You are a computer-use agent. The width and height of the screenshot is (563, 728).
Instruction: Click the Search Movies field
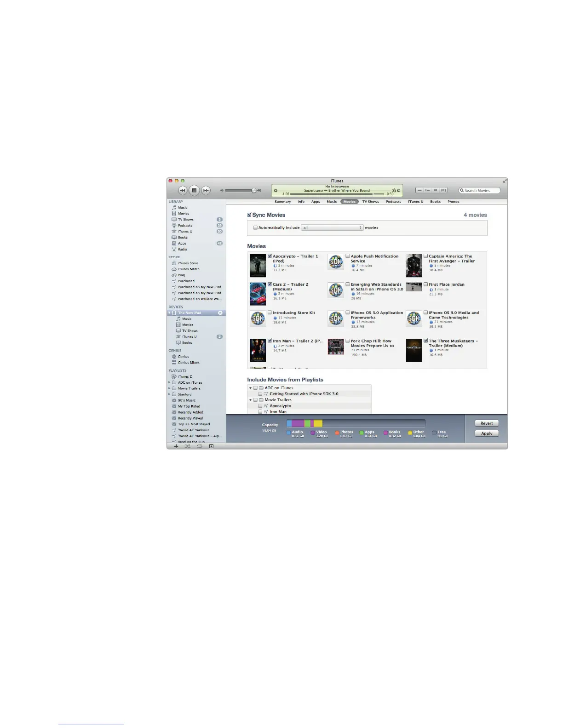pyautogui.click(x=479, y=190)
